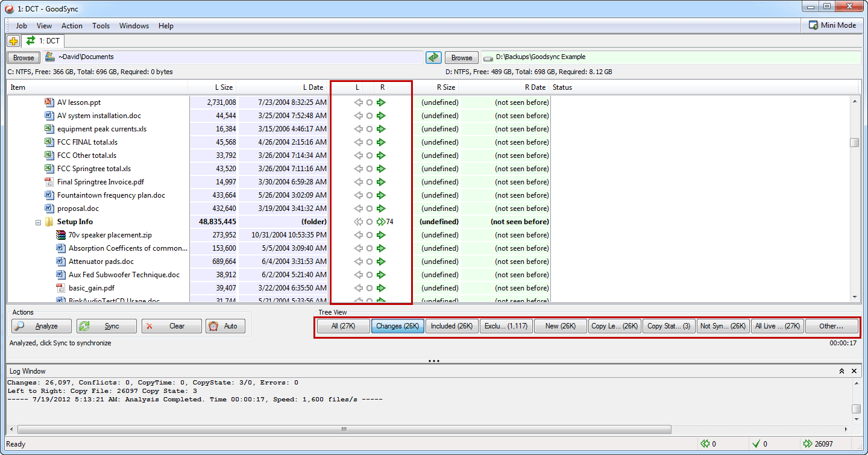Click the R Date column header
868x455 pixels.
(504, 87)
